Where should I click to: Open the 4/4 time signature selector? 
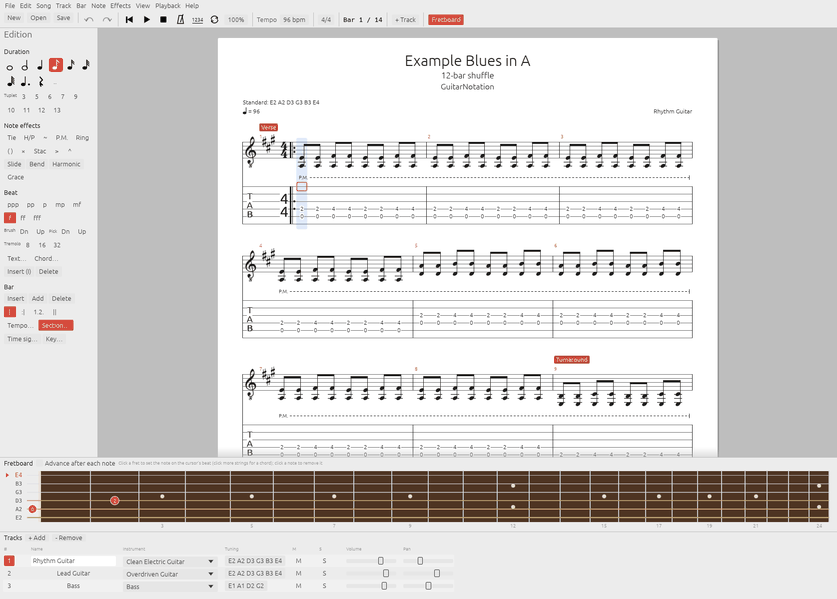[326, 20]
